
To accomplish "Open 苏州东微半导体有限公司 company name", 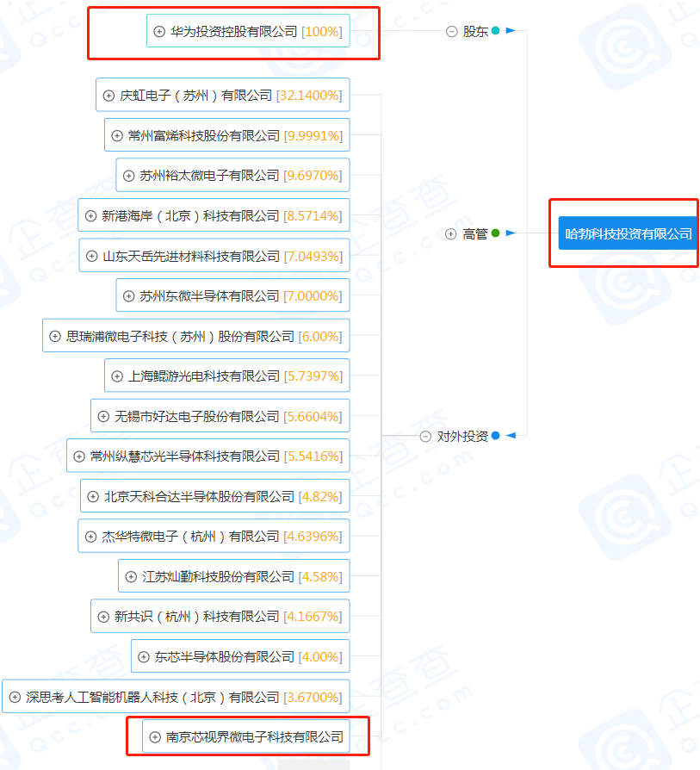I will (209, 296).
